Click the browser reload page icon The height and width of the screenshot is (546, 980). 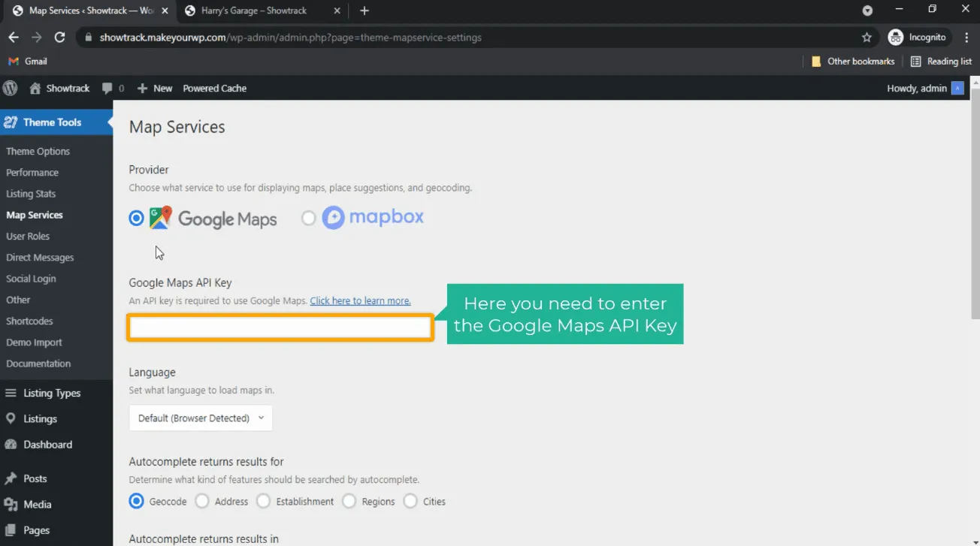(60, 38)
